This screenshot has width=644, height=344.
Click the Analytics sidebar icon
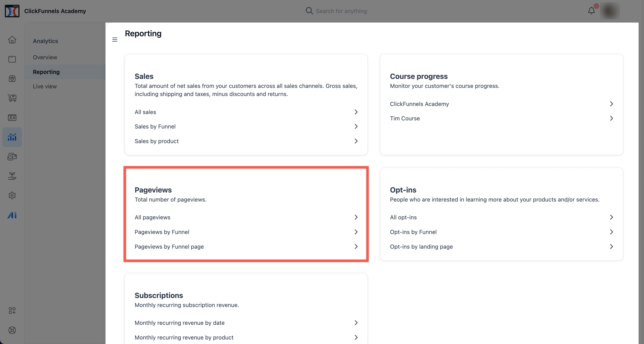click(12, 137)
